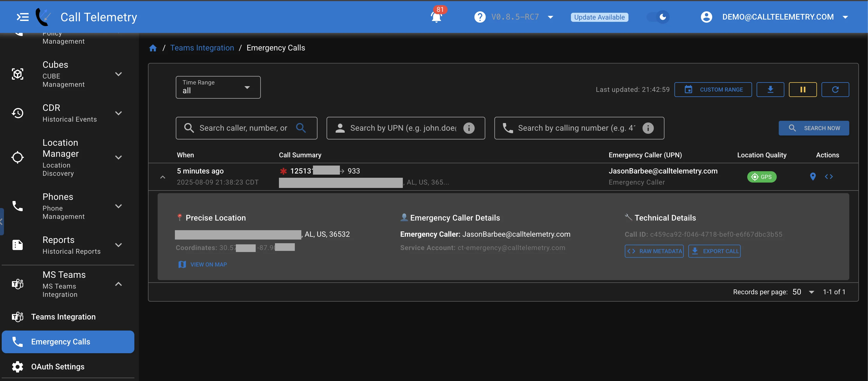Collapse the sidebar menu toggle icon
868x381 pixels.
click(23, 17)
